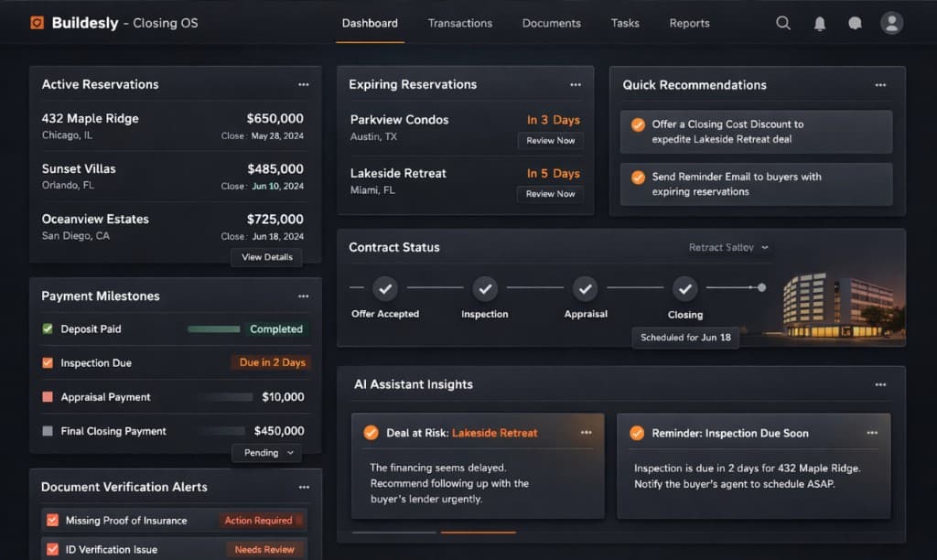Open the Reports tab
The width and height of the screenshot is (937, 560).
(689, 23)
